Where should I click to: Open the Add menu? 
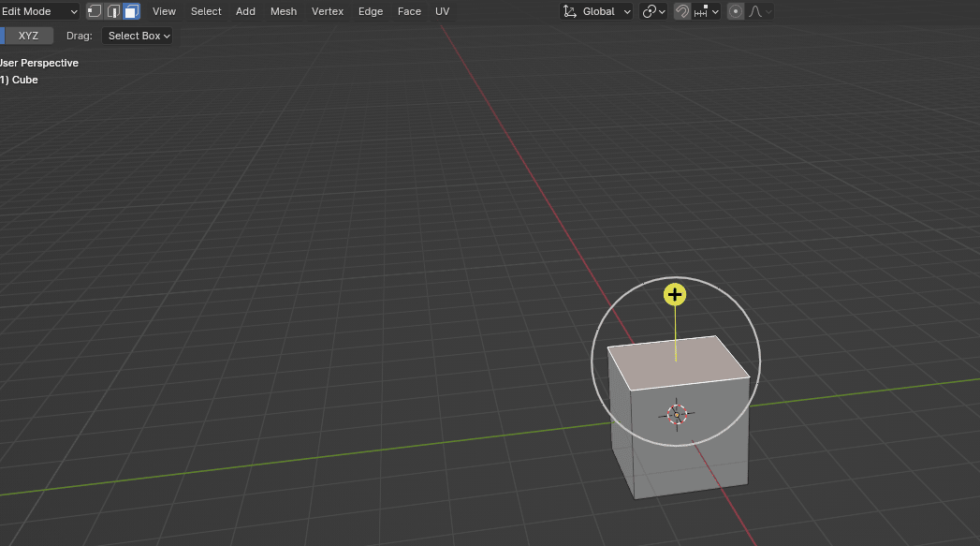(245, 11)
